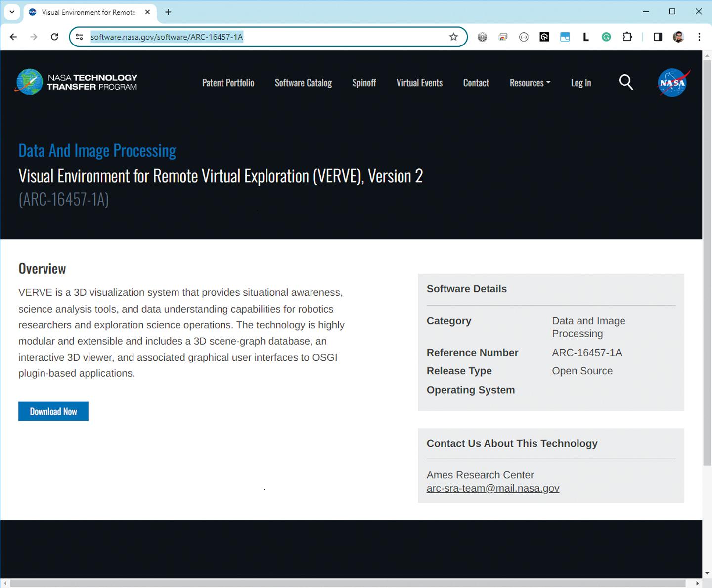Open the Patent Portfolio menu item
Screen dimensions: 712x588
228,83
